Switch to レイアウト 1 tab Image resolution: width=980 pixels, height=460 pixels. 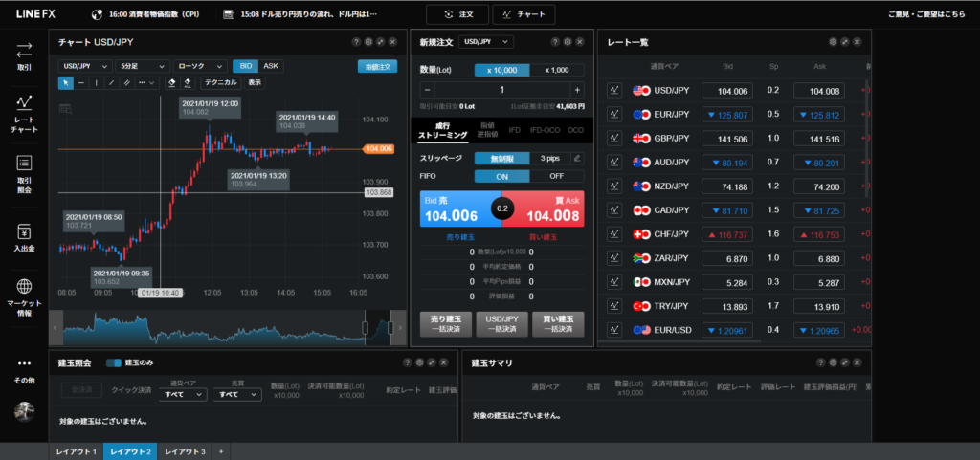click(77, 451)
